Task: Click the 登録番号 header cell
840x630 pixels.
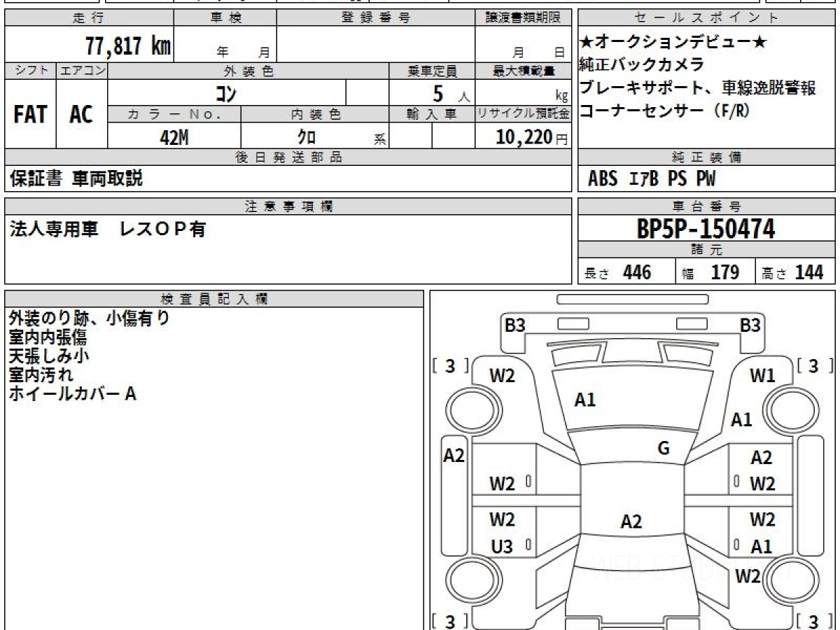Action: [376, 18]
